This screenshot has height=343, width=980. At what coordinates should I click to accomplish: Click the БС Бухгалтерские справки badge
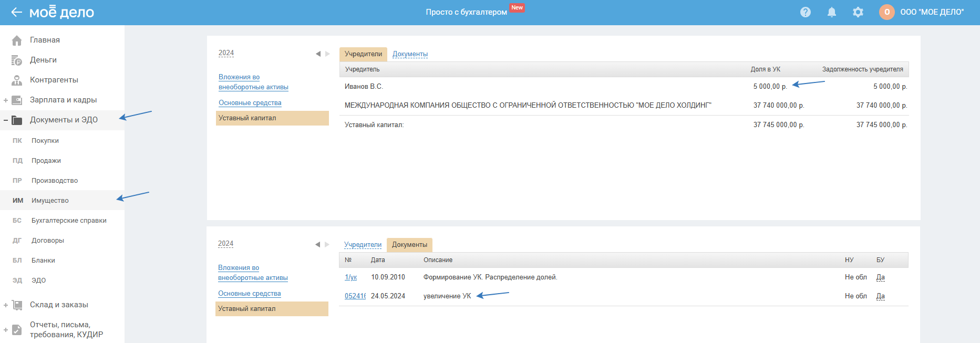[17, 221]
